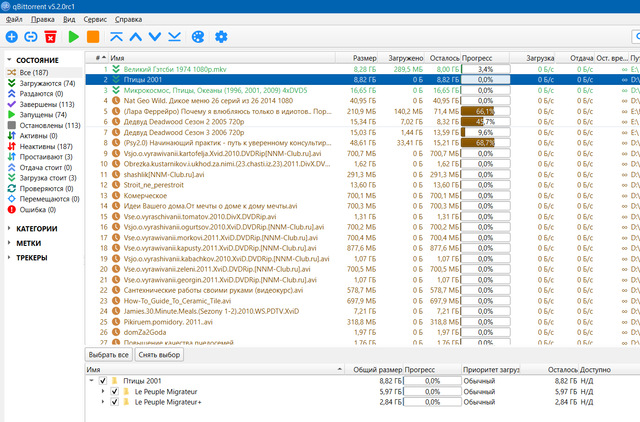640x422 pixels.
Task: Click the Add torrent file toolbar icon
Action: pyautogui.click(x=11, y=37)
